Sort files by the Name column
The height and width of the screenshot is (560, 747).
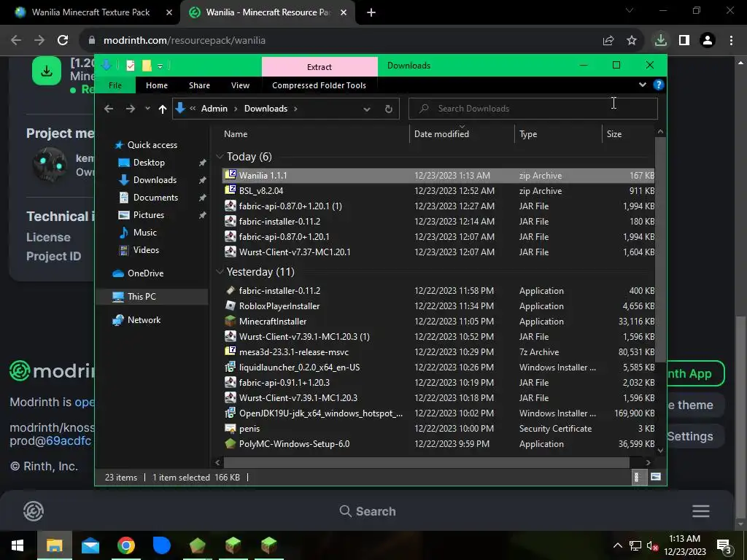(314, 134)
